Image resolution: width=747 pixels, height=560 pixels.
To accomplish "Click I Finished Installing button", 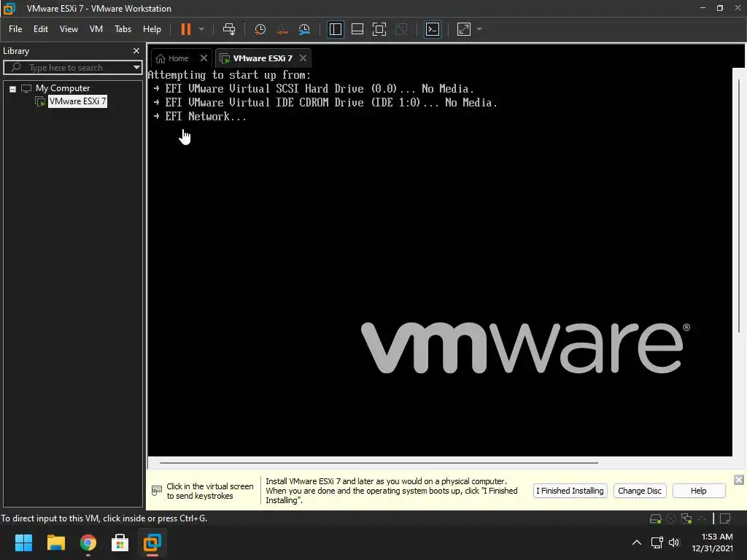I will (570, 491).
